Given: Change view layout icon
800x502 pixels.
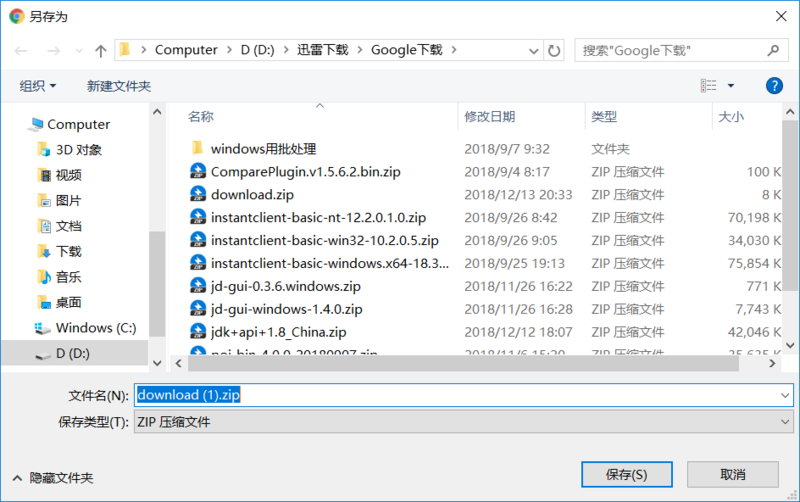Looking at the screenshot, I should 708,86.
